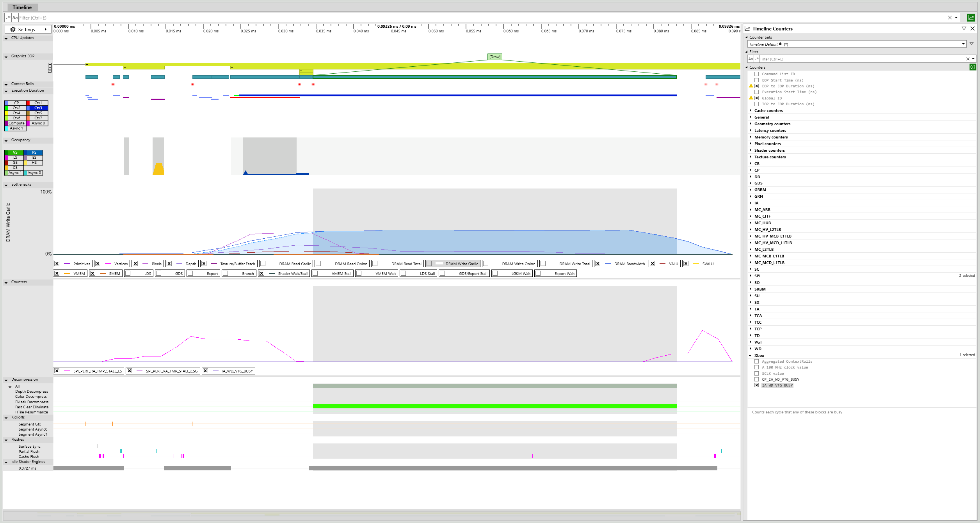Click the [Draw] event label marker
This screenshot has width=980, height=523.
tap(495, 57)
